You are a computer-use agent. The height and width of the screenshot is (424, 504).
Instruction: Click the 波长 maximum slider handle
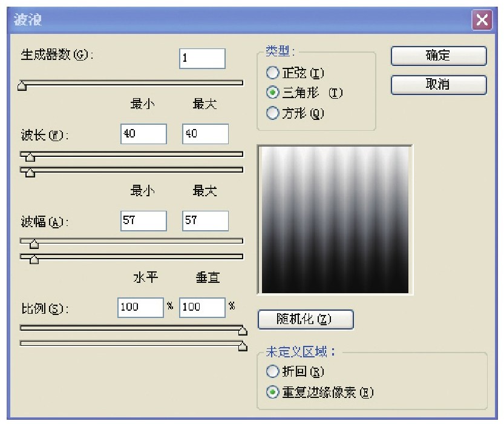point(30,173)
